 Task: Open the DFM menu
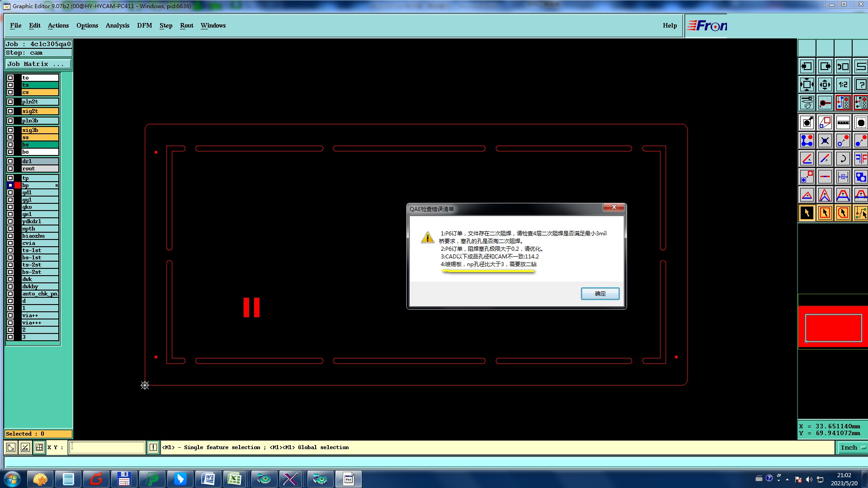pyautogui.click(x=144, y=26)
